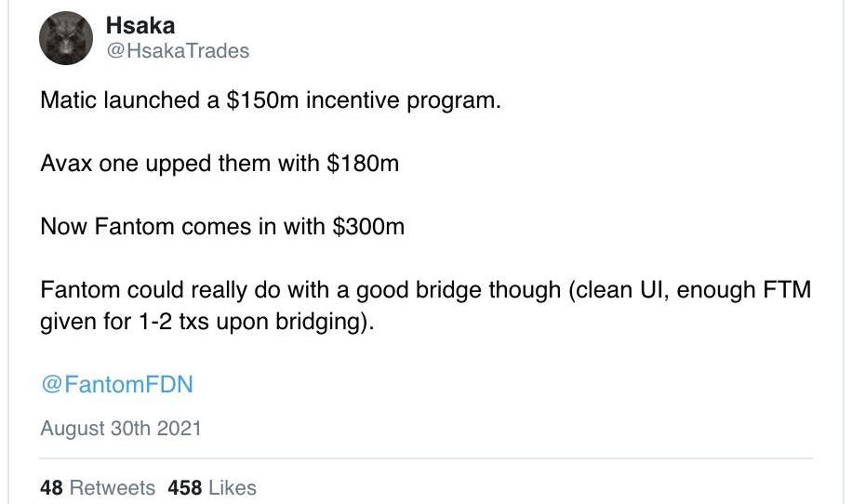The image size is (852, 504).
Task: Open the @FantomFDN mention link
Action: (x=116, y=384)
